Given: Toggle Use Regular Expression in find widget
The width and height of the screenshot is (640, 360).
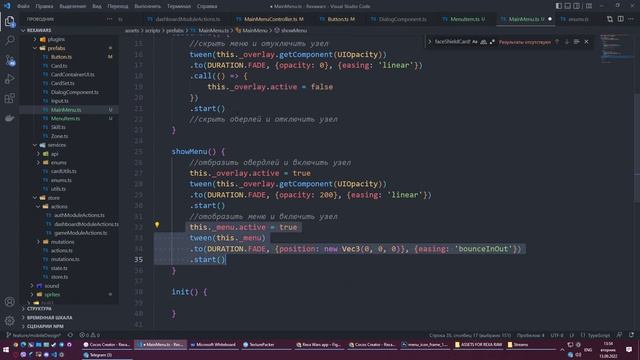Looking at the screenshot, I should click(x=492, y=42).
